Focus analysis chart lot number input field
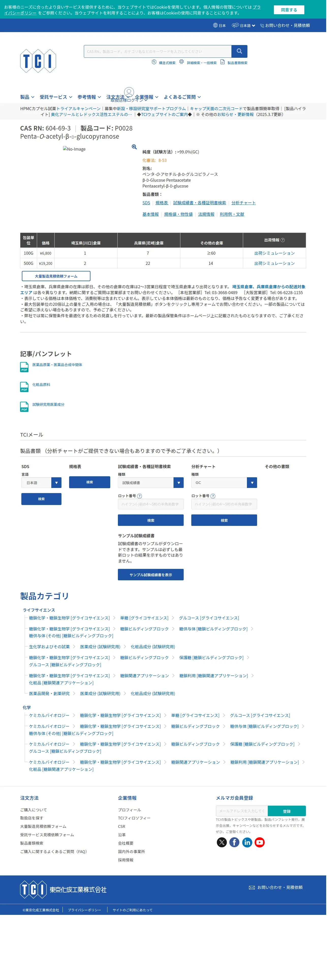 pos(224,504)
